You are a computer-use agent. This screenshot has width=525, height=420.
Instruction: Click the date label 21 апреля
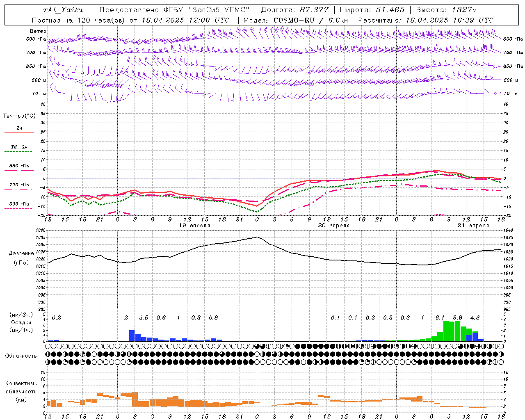[x=473, y=225]
